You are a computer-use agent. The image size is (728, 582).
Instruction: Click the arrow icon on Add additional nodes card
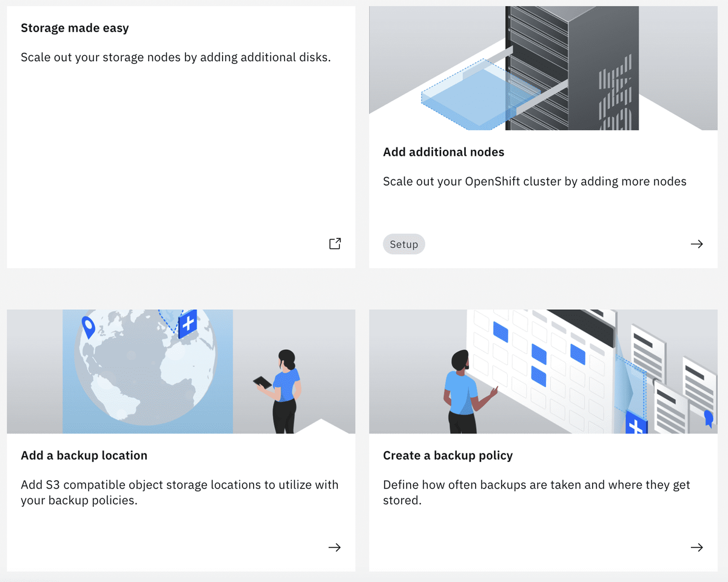696,244
